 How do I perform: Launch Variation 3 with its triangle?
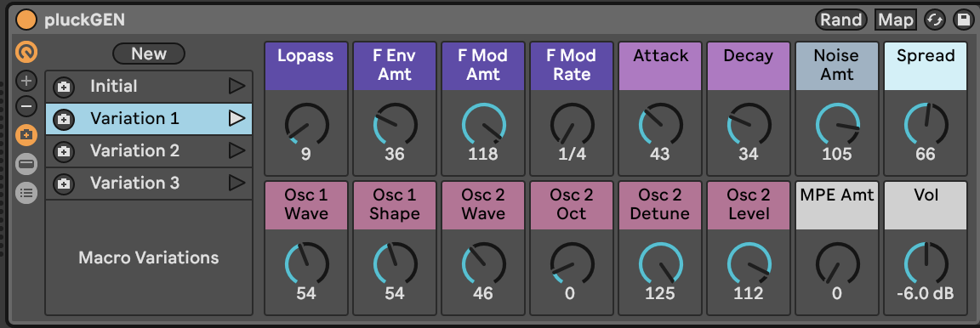pyautogui.click(x=236, y=183)
